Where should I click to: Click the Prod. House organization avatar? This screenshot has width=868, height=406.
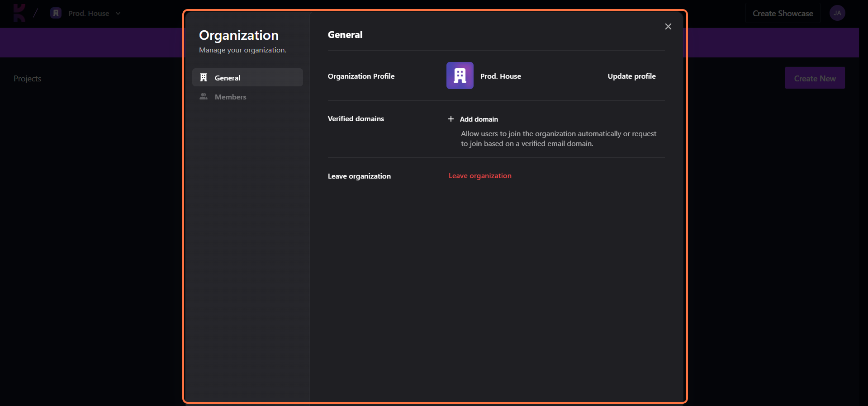tap(460, 76)
